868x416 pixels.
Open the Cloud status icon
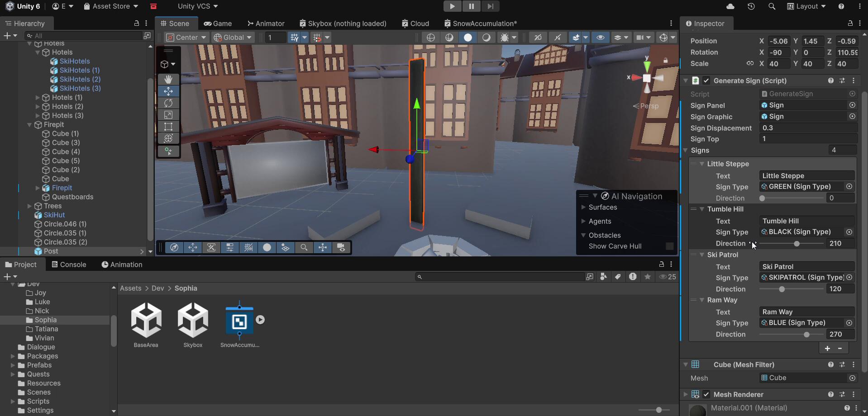(730, 6)
